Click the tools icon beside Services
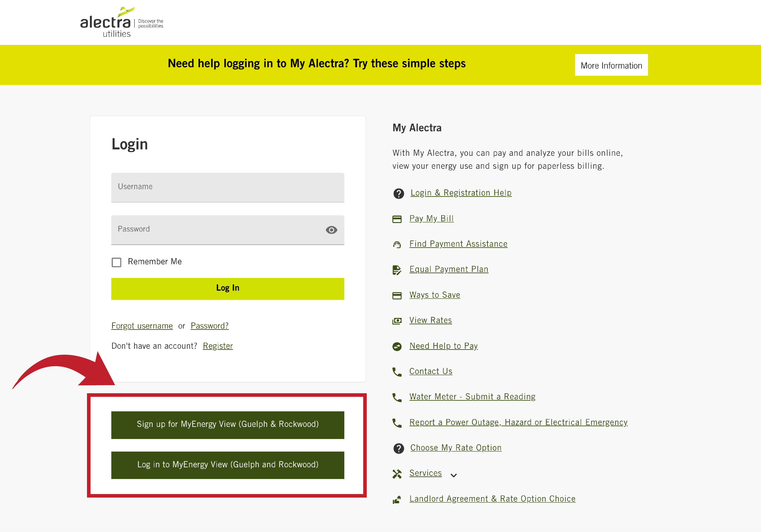Viewport: 761px width, 532px height. (397, 474)
